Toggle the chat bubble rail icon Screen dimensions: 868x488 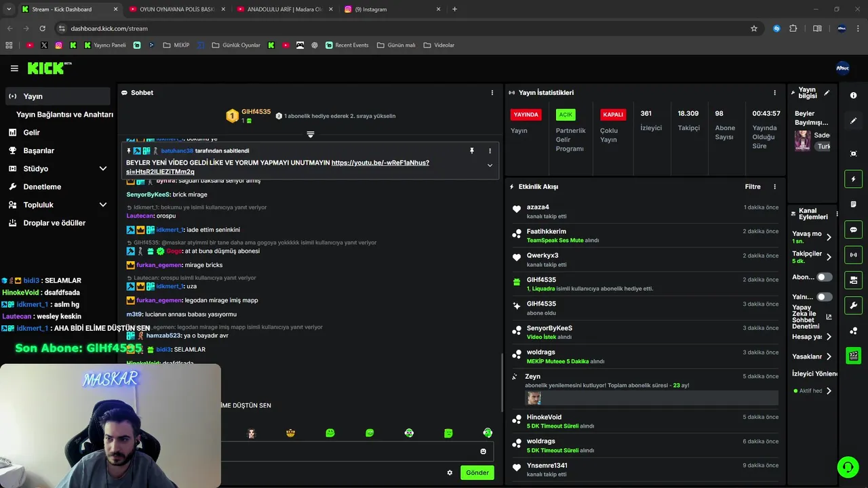pyautogui.click(x=854, y=229)
